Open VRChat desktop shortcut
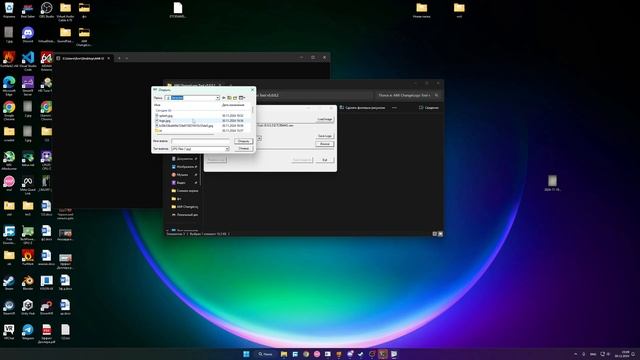 click(x=9, y=332)
